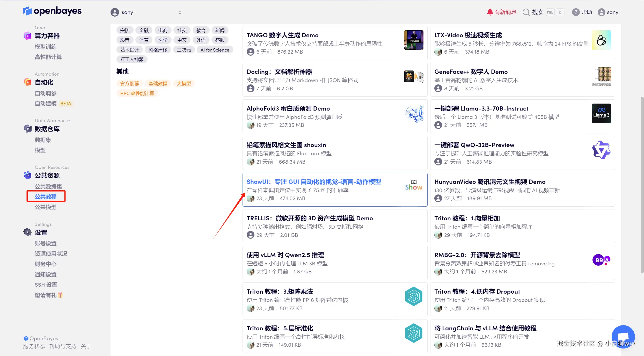The height and width of the screenshot is (356, 644).
Task: Toggle the 官方推荐 tag filter
Action: pyautogui.click(x=129, y=83)
